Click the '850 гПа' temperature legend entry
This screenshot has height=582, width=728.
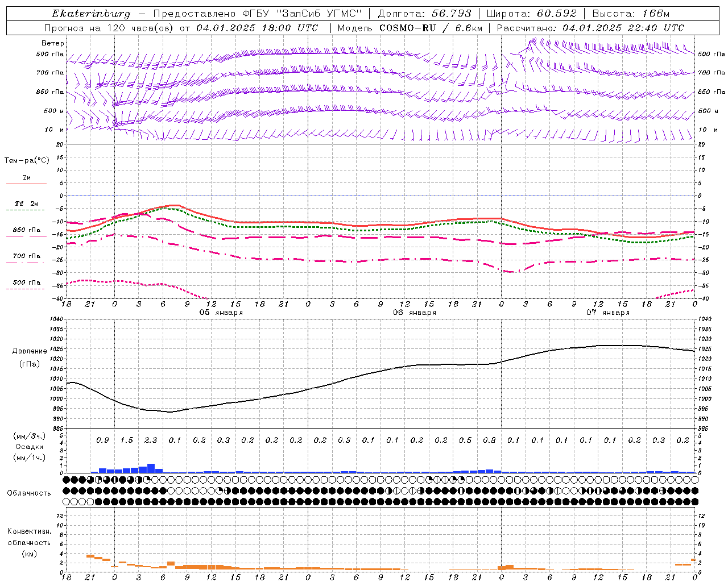tap(26, 230)
